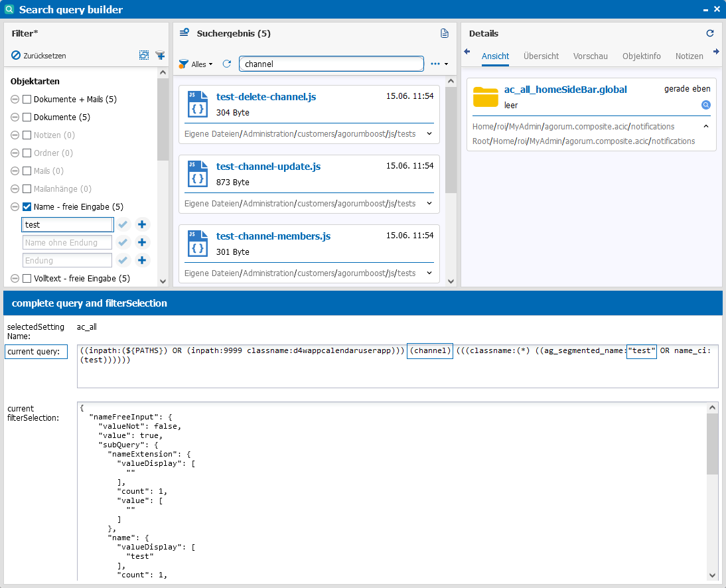Click the minus icon beside Volltext - freie Eingabe
Viewport: 726px width, 588px height.
(x=15, y=278)
